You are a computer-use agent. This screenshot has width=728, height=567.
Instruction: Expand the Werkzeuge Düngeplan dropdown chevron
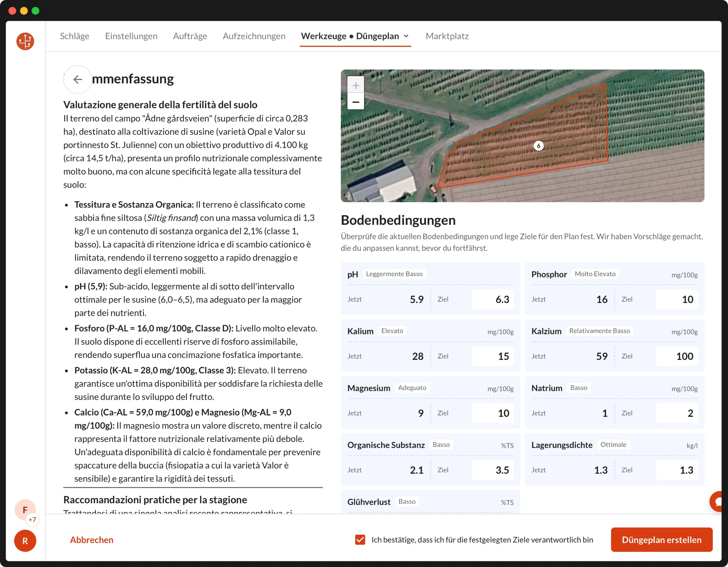[x=406, y=36]
